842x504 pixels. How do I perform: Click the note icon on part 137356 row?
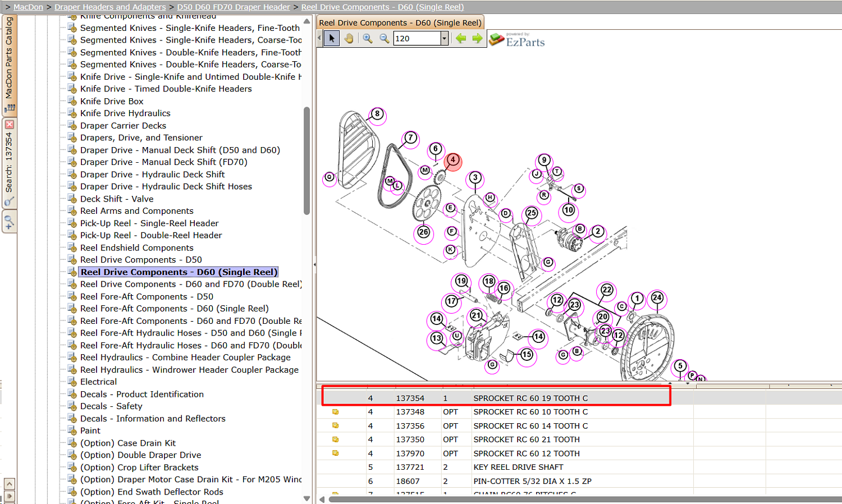point(336,426)
